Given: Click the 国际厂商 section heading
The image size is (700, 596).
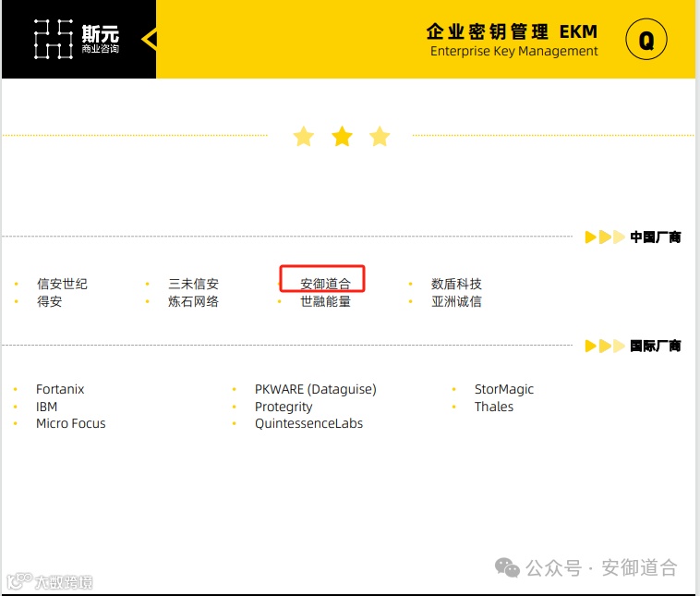Looking at the screenshot, I should 656,346.
